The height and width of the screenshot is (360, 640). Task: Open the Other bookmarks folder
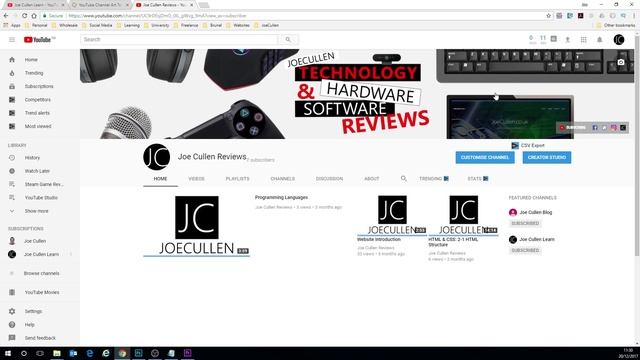click(616, 25)
